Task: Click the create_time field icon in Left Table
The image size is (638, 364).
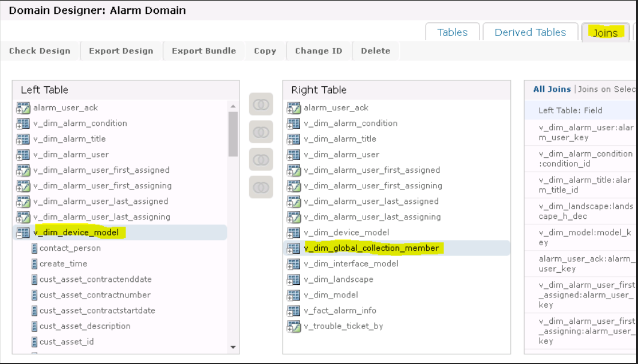Action: [34, 264]
